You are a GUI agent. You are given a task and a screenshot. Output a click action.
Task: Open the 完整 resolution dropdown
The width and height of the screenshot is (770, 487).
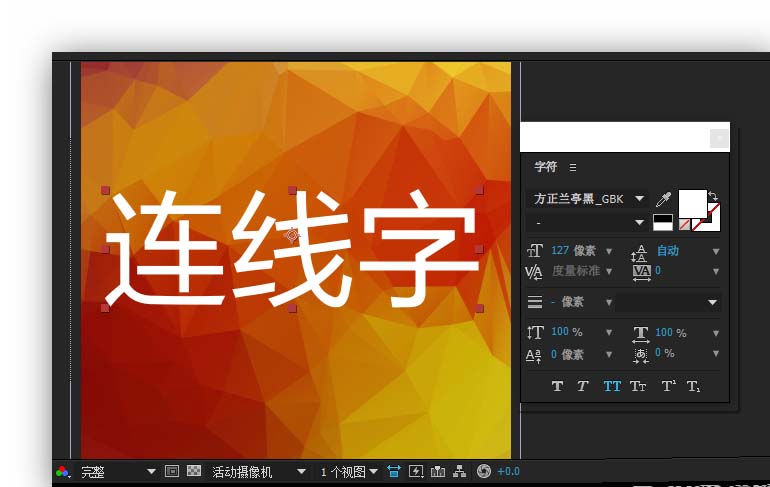tap(151, 471)
